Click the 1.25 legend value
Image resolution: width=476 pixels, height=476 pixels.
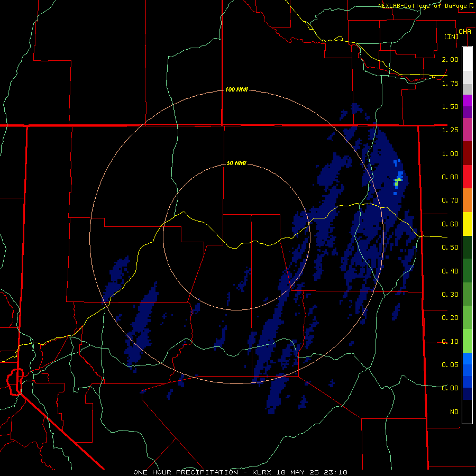point(450,130)
